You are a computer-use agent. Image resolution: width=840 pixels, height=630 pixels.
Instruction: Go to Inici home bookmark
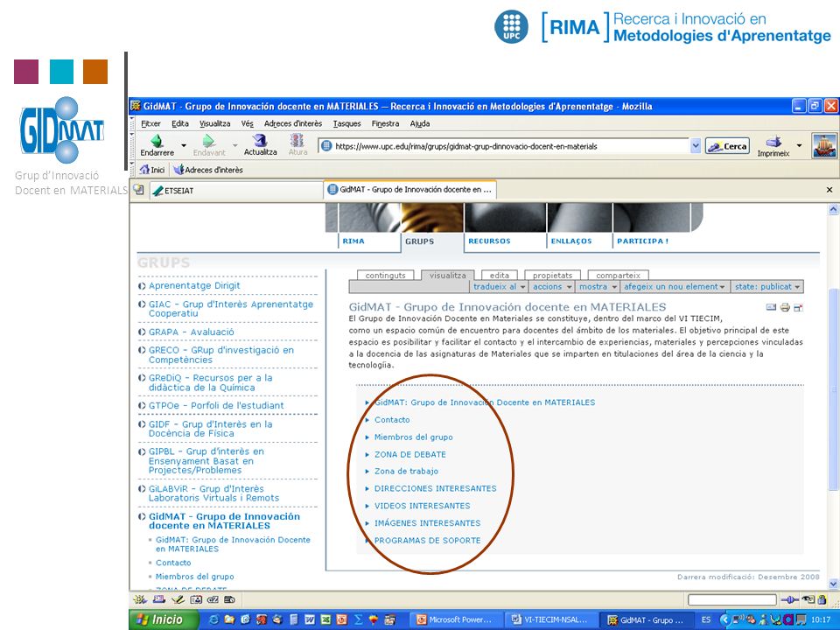tap(152, 170)
